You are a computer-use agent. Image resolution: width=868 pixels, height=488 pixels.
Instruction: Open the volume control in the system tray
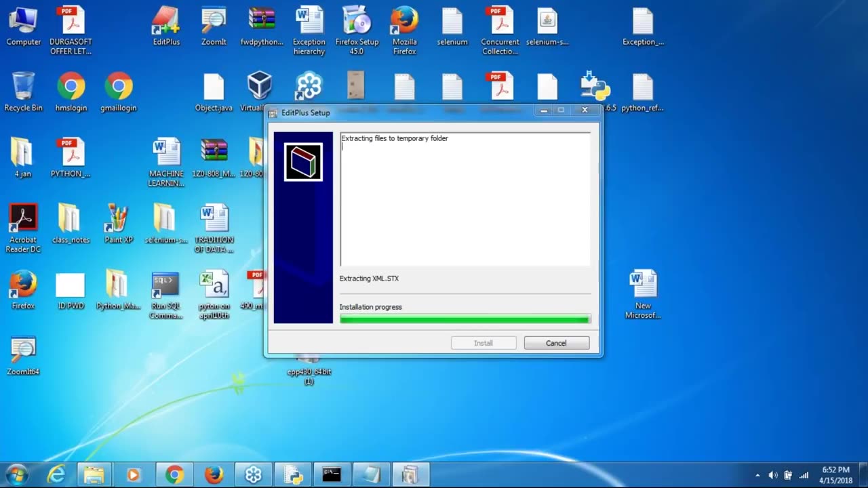[x=772, y=475]
